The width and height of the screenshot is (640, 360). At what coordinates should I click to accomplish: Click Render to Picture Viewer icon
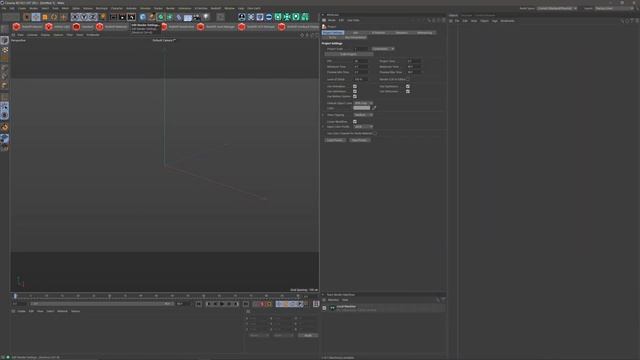(x=122, y=17)
